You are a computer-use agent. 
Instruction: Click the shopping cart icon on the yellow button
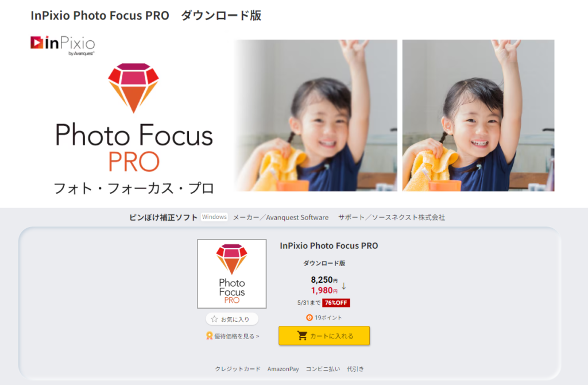pyautogui.click(x=302, y=336)
